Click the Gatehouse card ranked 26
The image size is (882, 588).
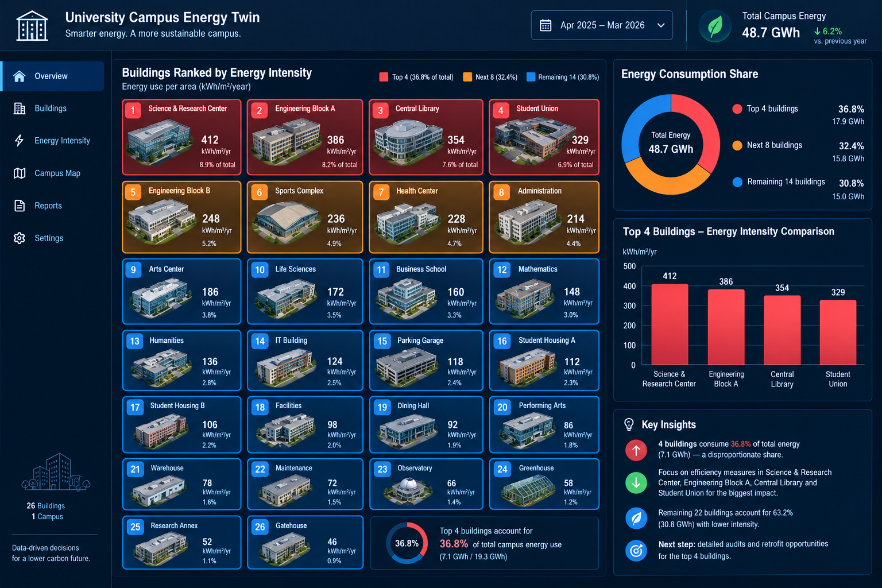[x=305, y=543]
